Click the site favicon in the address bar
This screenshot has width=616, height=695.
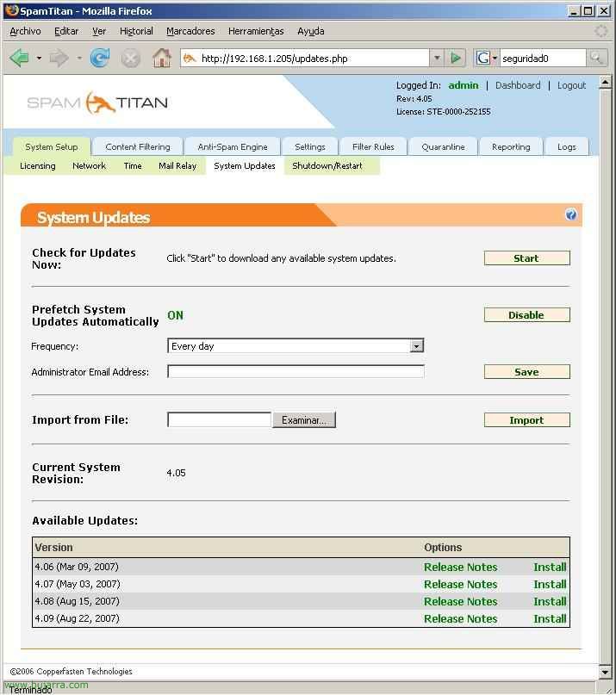coord(190,58)
